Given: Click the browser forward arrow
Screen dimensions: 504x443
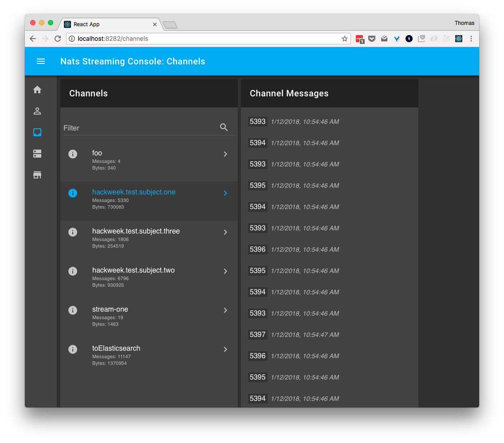Looking at the screenshot, I should tap(45, 39).
